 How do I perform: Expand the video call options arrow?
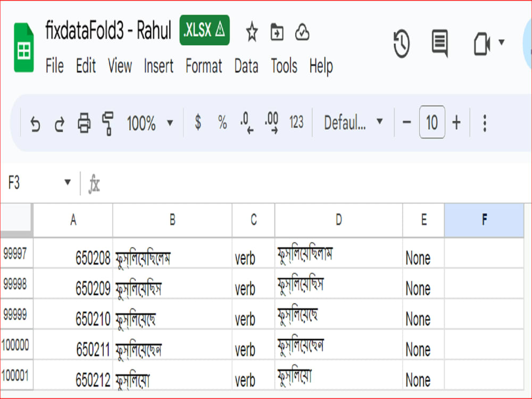(501, 42)
